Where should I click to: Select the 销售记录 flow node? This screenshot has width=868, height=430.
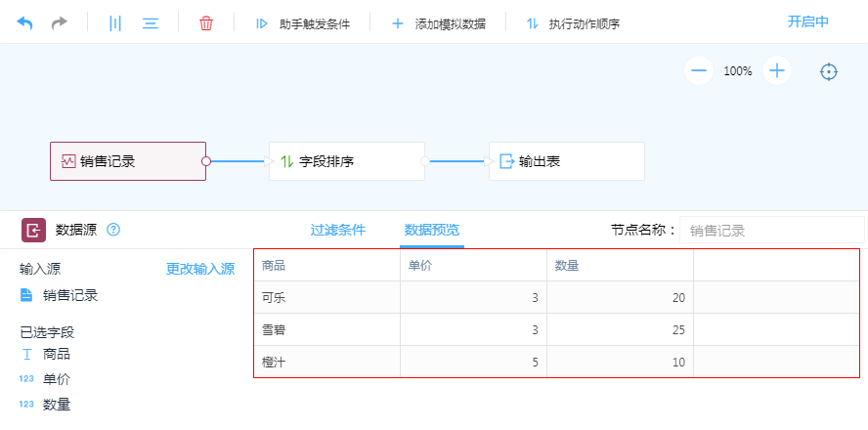tap(127, 161)
